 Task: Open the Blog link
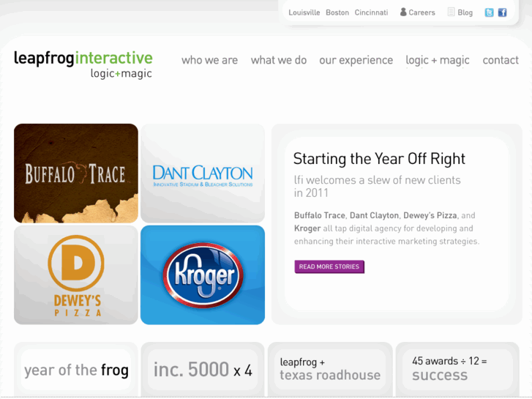click(465, 12)
